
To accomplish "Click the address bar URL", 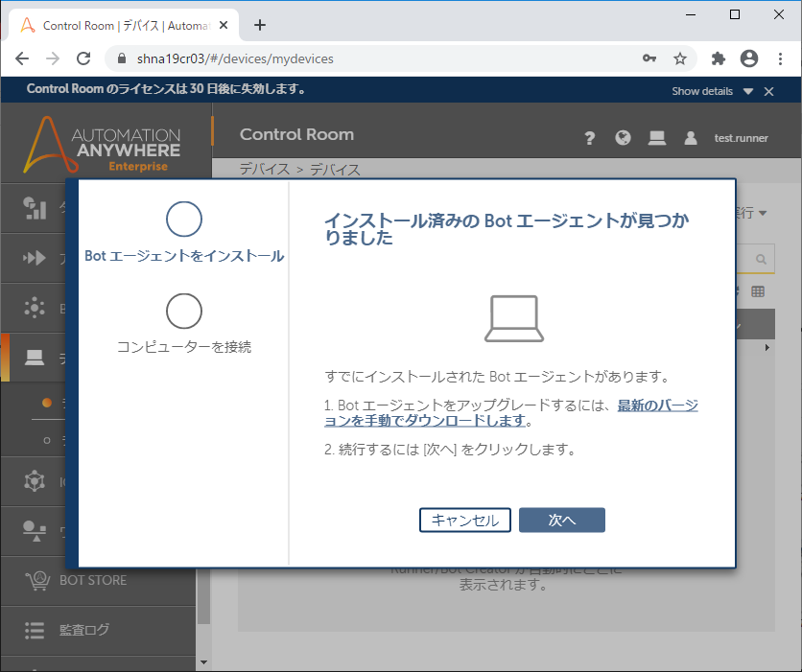I will (235, 58).
